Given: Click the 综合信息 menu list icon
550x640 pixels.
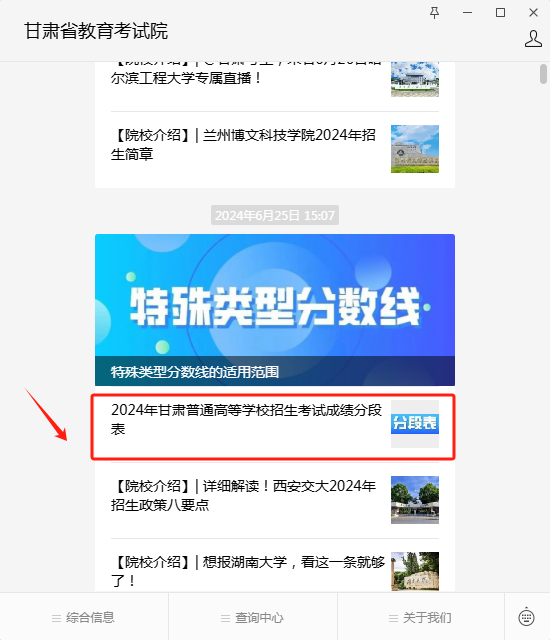Looking at the screenshot, I should pyautogui.click(x=57, y=618).
